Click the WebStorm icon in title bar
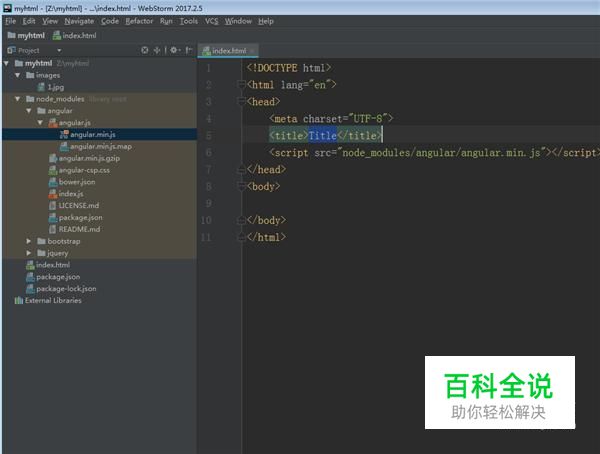The image size is (600, 454). pyautogui.click(x=8, y=8)
